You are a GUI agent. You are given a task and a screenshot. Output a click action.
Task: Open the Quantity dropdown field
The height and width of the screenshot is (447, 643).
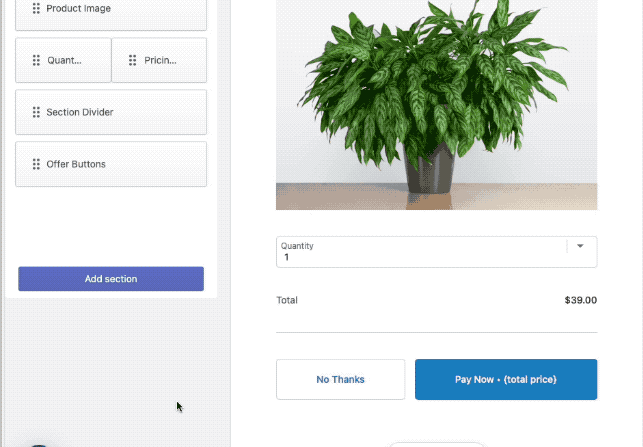coord(437,252)
